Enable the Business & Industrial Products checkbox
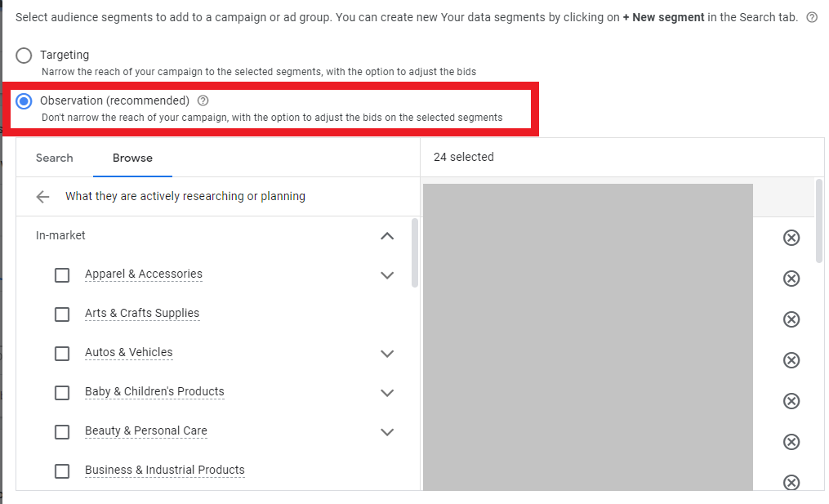Viewport: 829px width, 504px height. [x=62, y=471]
